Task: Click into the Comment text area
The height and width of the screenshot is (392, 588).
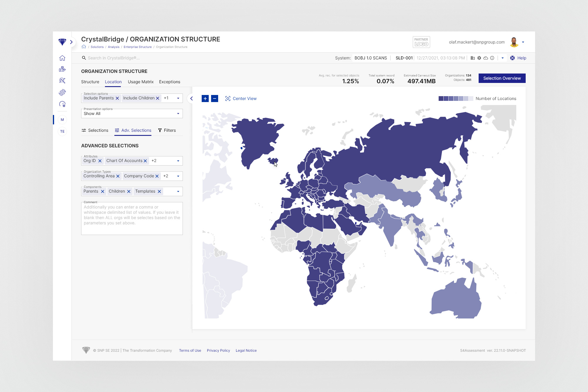Action: pyautogui.click(x=132, y=218)
